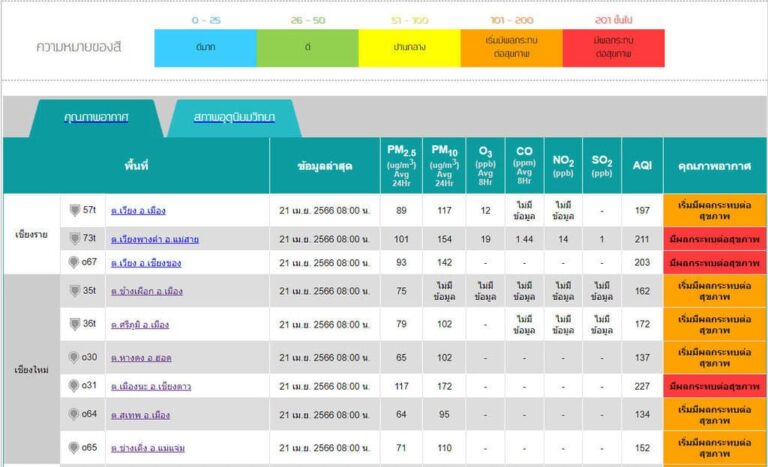The width and height of the screenshot is (768, 467).
Task: Click the station marker icon for 36t
Action: (74, 324)
